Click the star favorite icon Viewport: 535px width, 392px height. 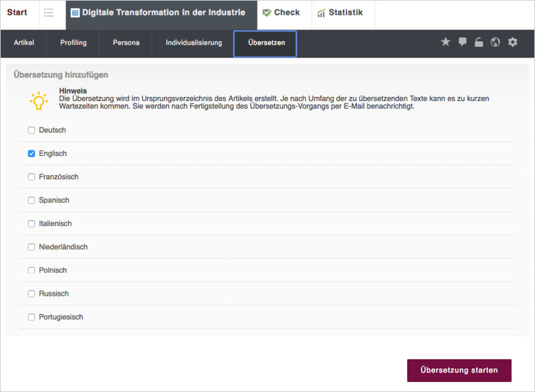pyautogui.click(x=445, y=42)
